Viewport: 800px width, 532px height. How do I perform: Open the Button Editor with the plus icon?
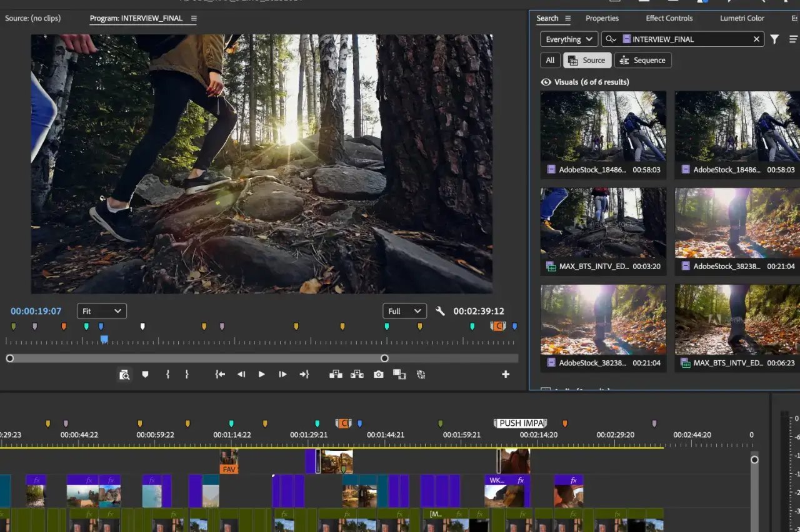pyautogui.click(x=506, y=374)
